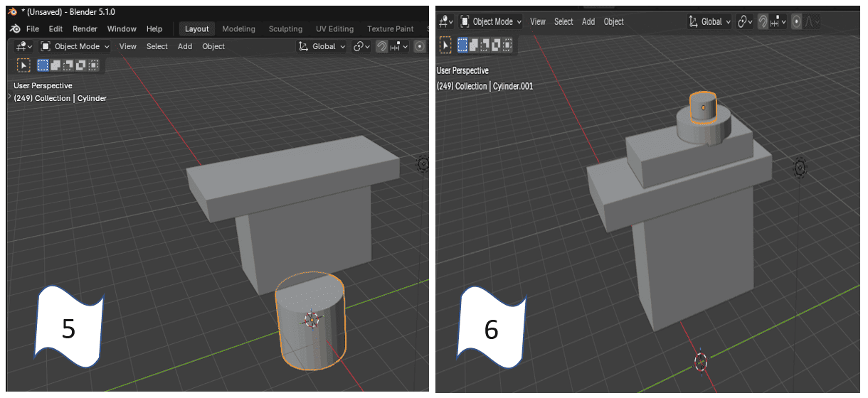Select the flat disc cylinder in right viewport
This screenshot has width=868, height=398.
point(704,131)
